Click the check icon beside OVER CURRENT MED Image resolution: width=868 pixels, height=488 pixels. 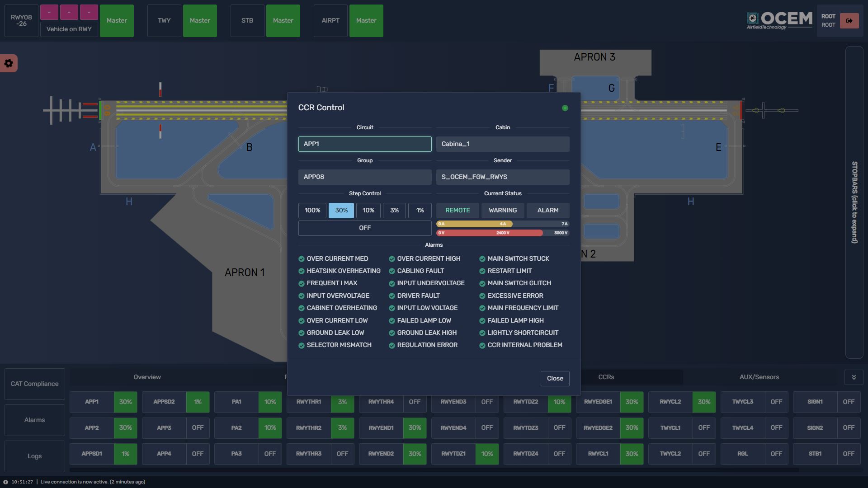[x=301, y=258]
